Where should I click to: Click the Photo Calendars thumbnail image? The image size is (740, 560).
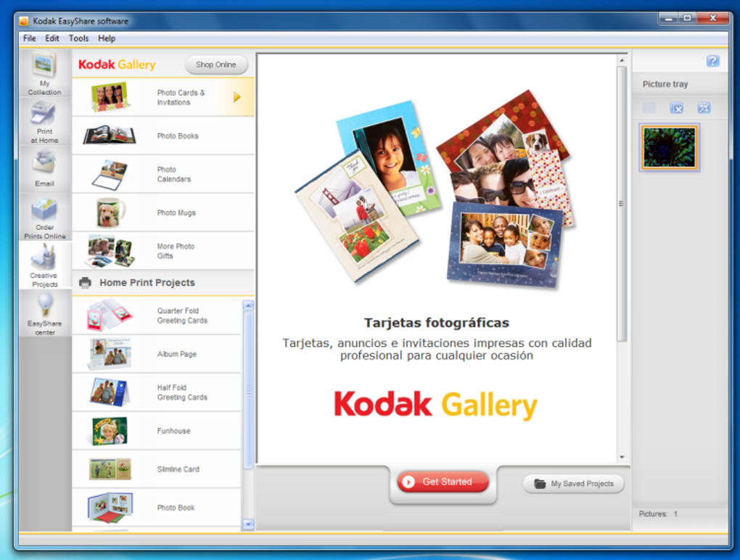[110, 174]
